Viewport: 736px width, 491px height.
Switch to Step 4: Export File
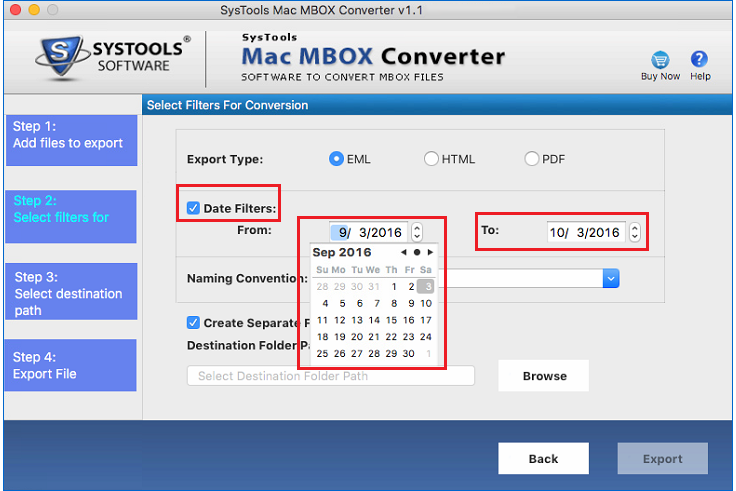(x=70, y=366)
